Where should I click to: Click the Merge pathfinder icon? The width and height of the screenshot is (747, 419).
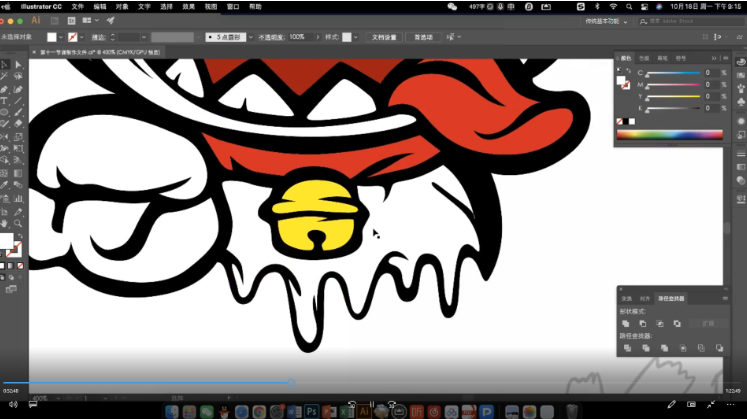tap(664, 349)
